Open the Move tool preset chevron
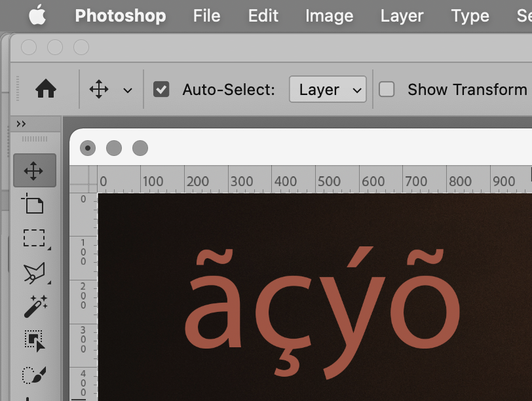This screenshot has height=401, width=532. 128,90
